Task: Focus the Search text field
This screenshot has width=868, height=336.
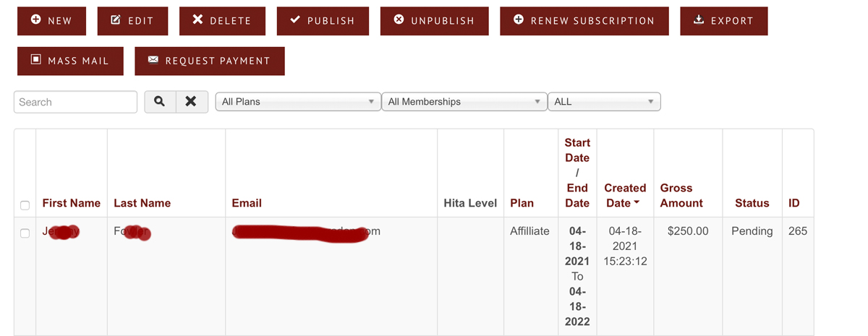Action: coord(75,102)
